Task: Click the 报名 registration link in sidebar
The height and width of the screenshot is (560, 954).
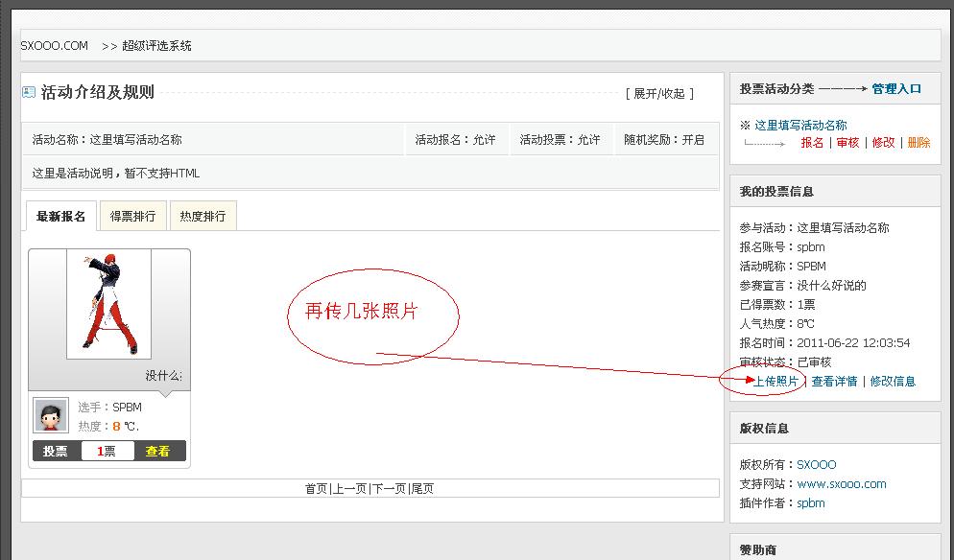Action: (x=814, y=140)
